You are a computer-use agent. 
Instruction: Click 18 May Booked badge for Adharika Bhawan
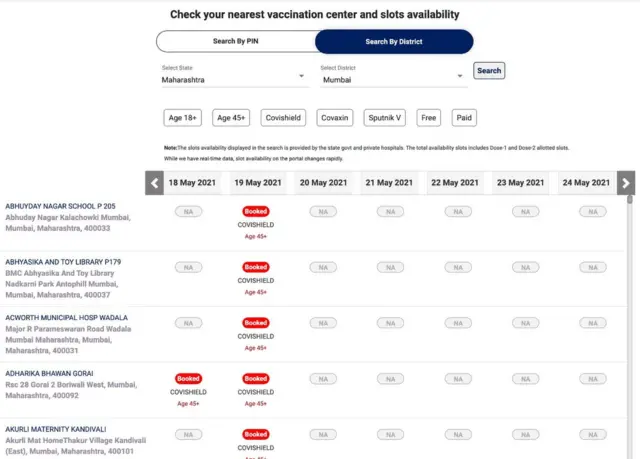pyautogui.click(x=188, y=379)
